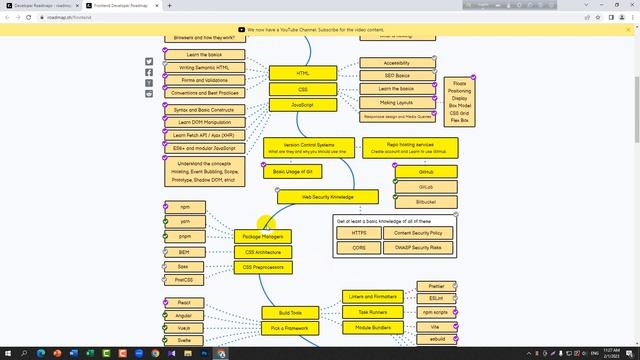Select the Content Security Policy topic
The image size is (640, 360).
tap(418, 233)
